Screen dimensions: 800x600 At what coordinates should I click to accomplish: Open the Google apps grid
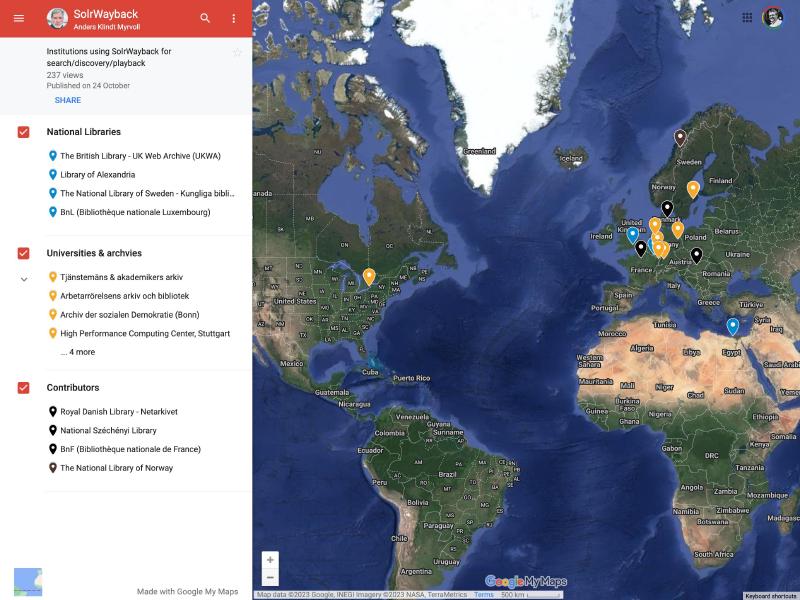coord(747,18)
